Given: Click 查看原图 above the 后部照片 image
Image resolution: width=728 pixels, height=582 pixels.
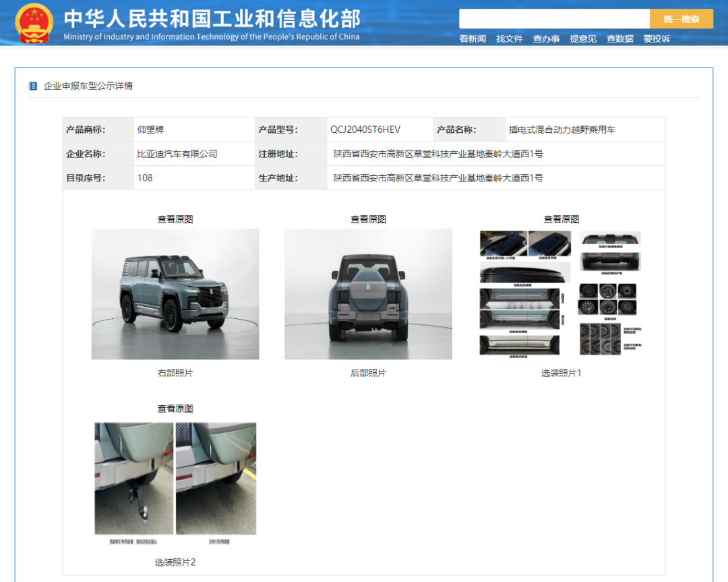Looking at the screenshot, I should (x=368, y=219).
